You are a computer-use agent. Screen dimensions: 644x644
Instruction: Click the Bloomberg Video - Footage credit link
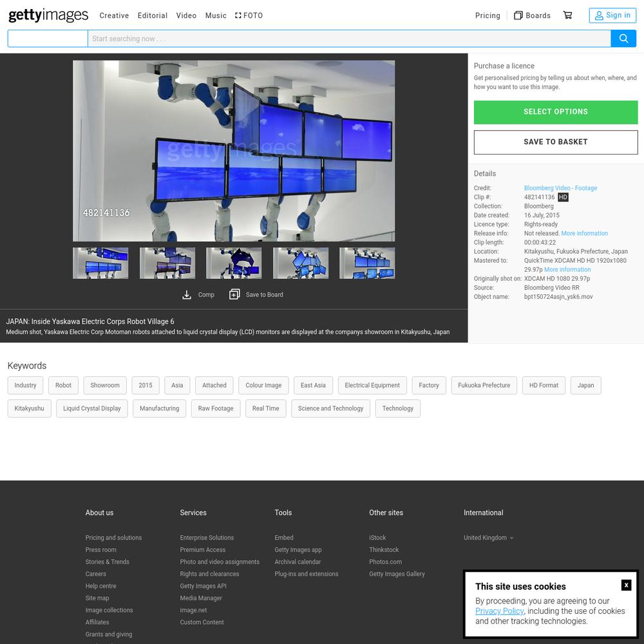click(560, 188)
